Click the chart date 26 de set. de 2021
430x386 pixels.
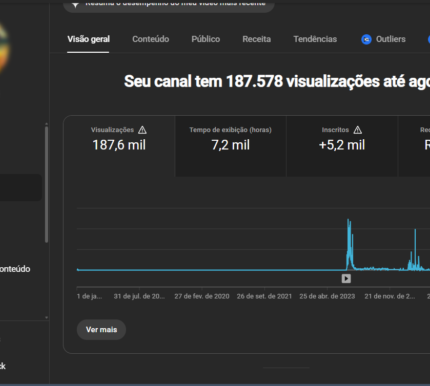coord(264,296)
